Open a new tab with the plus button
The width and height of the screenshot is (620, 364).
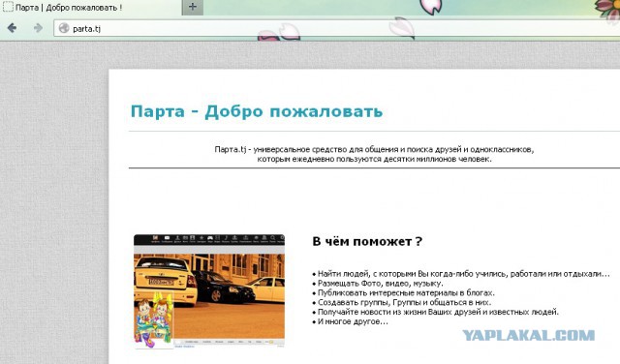(x=193, y=7)
